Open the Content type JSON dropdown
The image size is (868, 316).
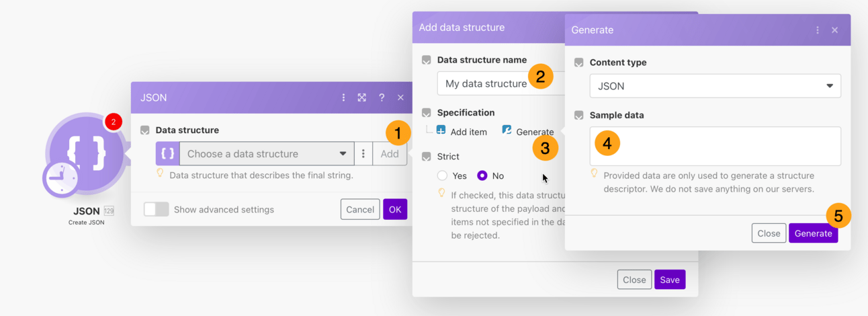coord(715,86)
